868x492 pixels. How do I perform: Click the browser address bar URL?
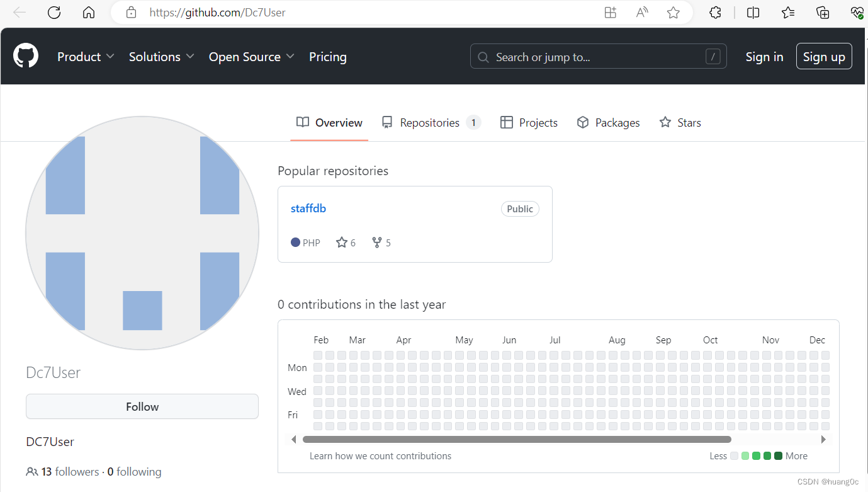point(218,13)
